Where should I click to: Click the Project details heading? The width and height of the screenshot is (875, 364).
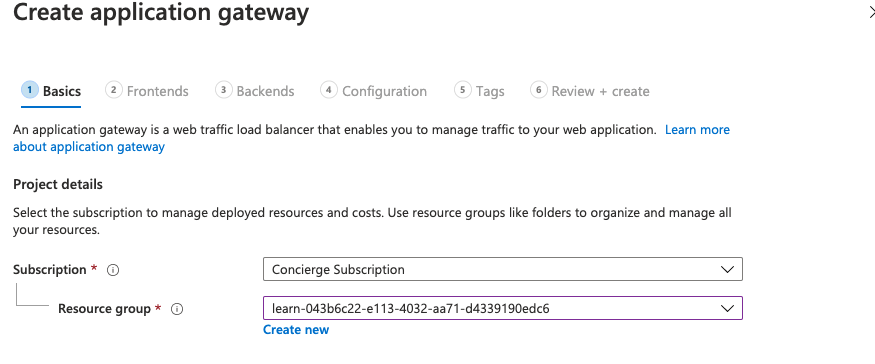tap(57, 184)
